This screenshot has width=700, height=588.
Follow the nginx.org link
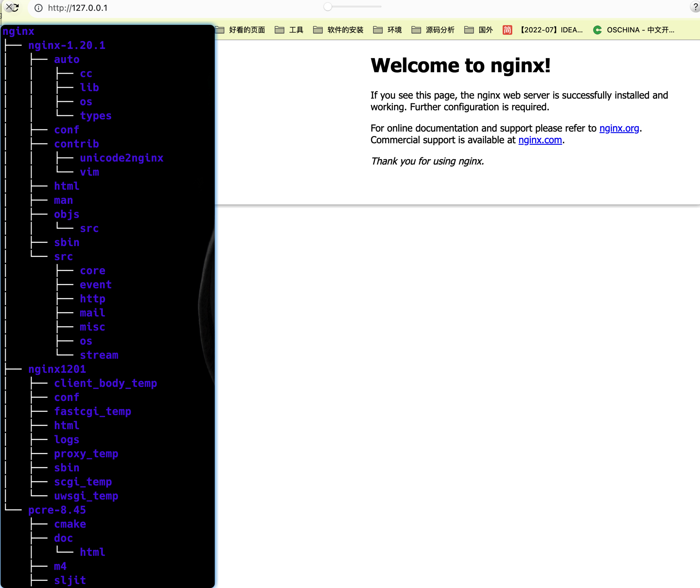[x=619, y=128]
